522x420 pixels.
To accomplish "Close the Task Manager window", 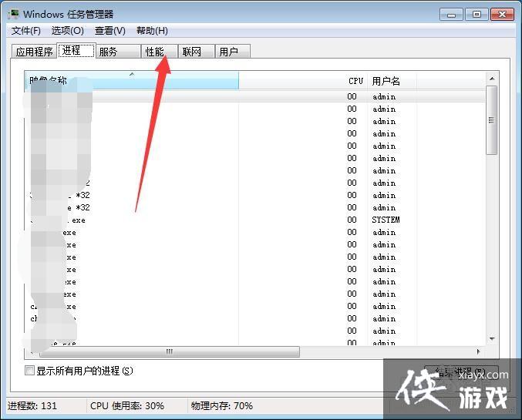I will coord(502,15).
